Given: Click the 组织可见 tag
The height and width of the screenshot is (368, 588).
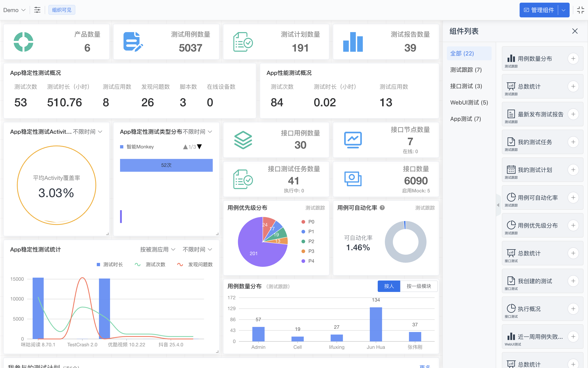Looking at the screenshot, I should pos(62,10).
